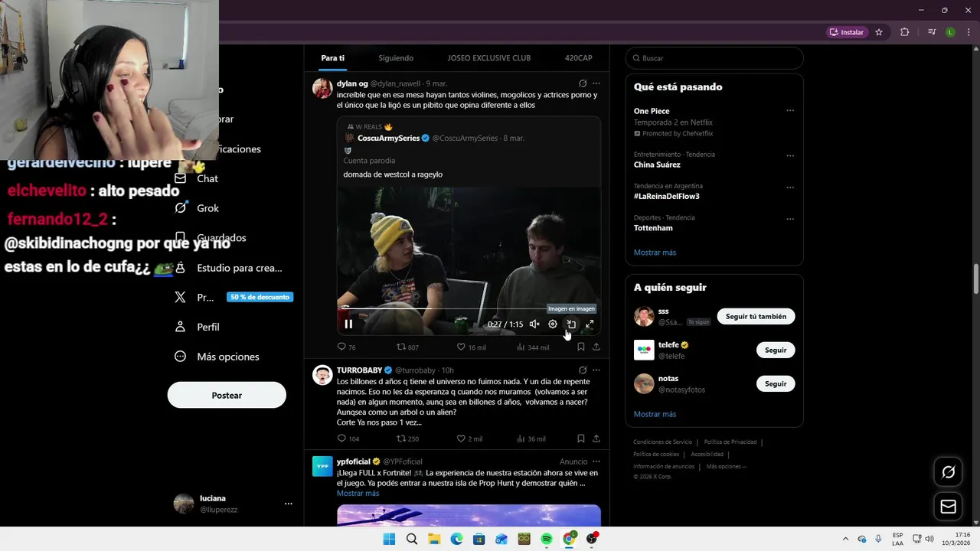980x551 pixels.
Task: Open floating messages envelope button
Action: pyautogui.click(x=948, y=507)
